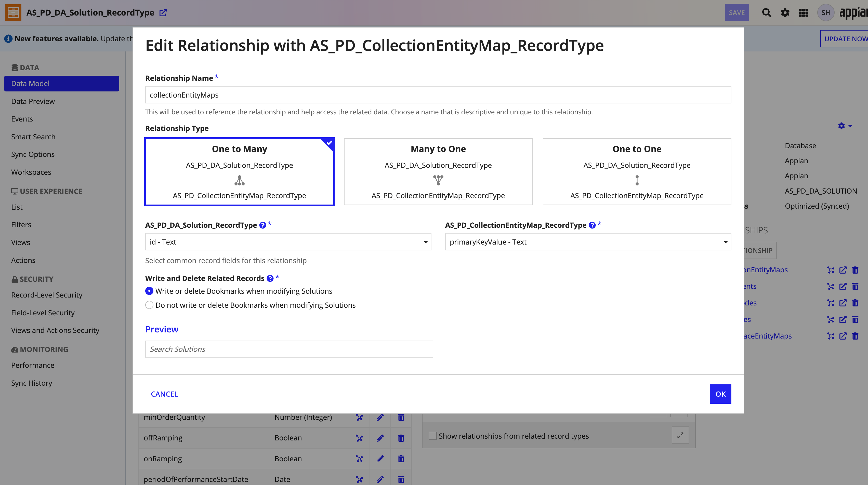Expand the relationships diagram panel

(680, 436)
